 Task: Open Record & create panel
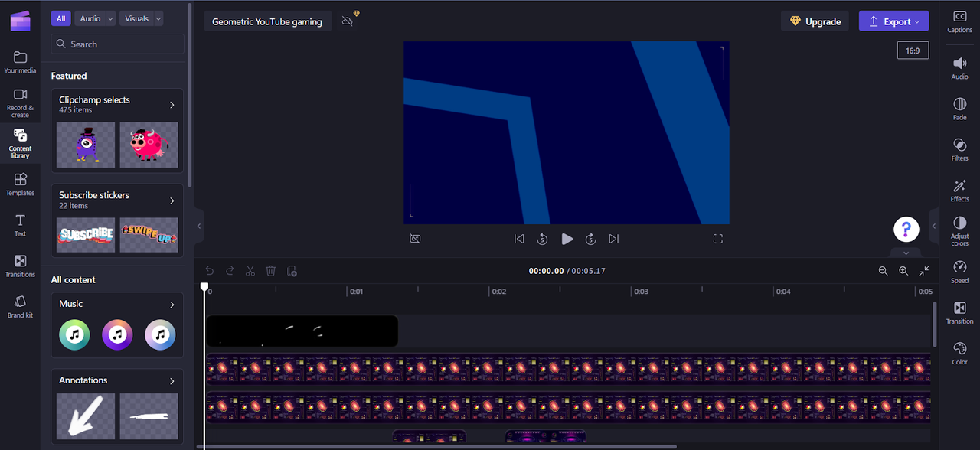click(x=20, y=103)
